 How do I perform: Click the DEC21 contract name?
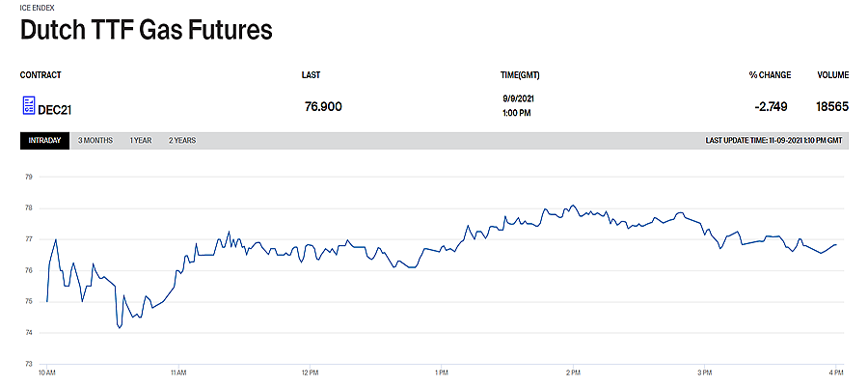(55, 110)
